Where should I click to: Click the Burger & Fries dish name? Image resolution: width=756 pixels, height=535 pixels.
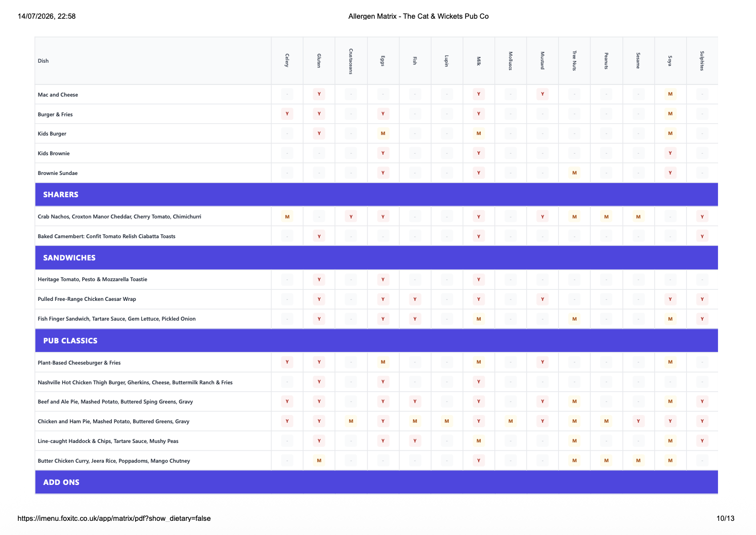(55, 114)
